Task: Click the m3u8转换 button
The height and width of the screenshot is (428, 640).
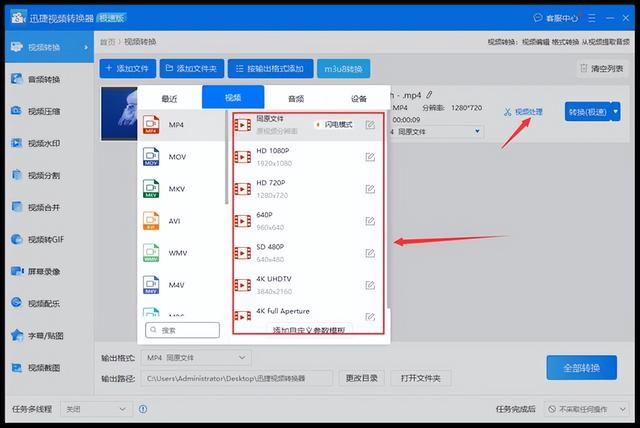Action: coord(344,69)
